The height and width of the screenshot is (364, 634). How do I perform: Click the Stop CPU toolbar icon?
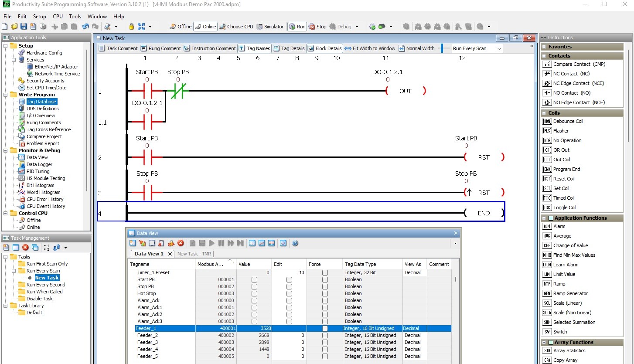pyautogui.click(x=312, y=27)
